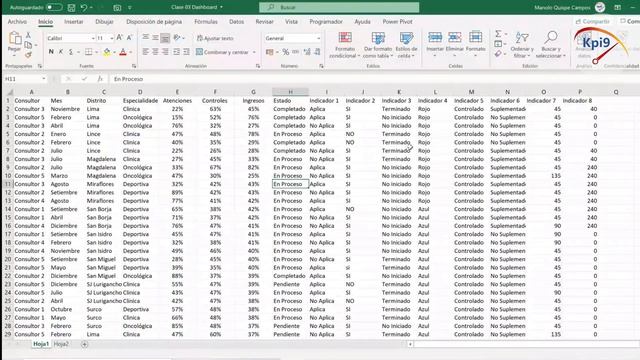Open Buscar y seleccionar magnifier
This screenshot has height=360, width=640.
(551, 44)
